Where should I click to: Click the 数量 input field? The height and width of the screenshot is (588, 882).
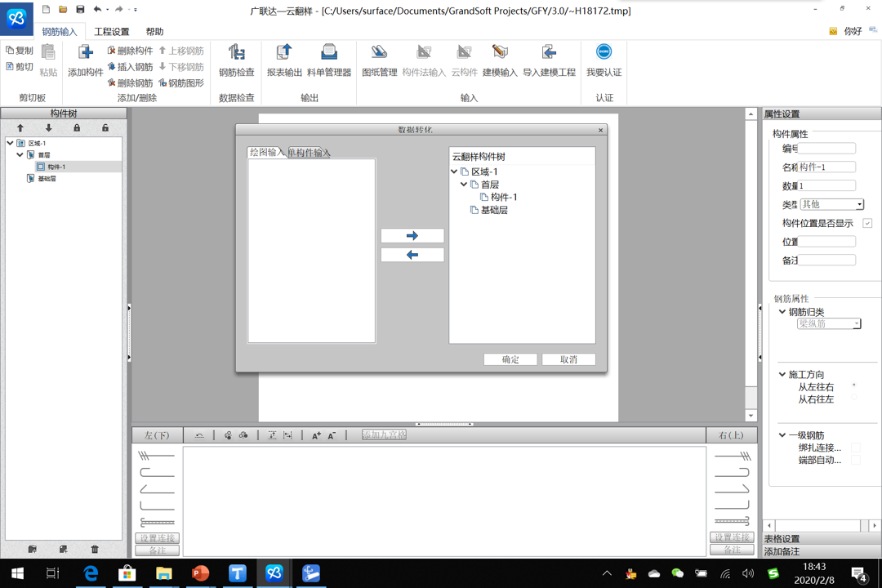click(x=826, y=185)
